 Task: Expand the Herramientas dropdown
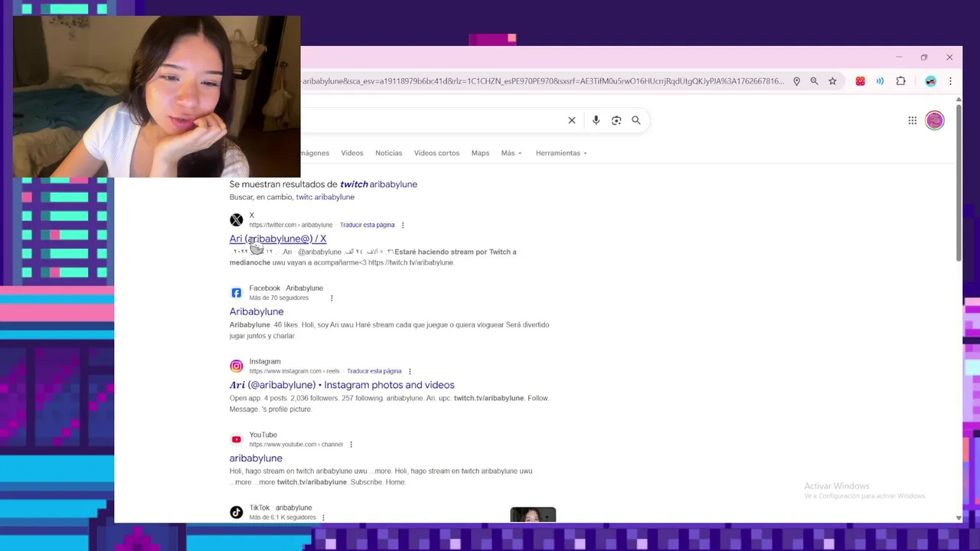pos(561,153)
